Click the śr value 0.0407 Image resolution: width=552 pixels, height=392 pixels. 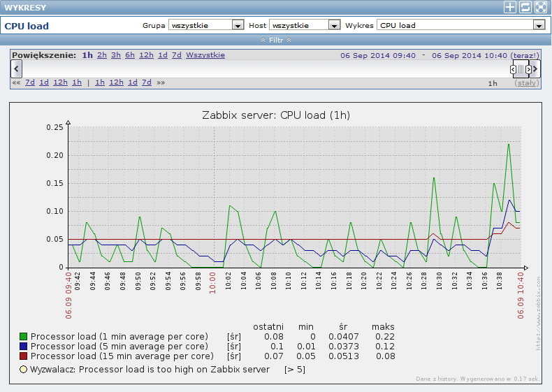click(344, 337)
